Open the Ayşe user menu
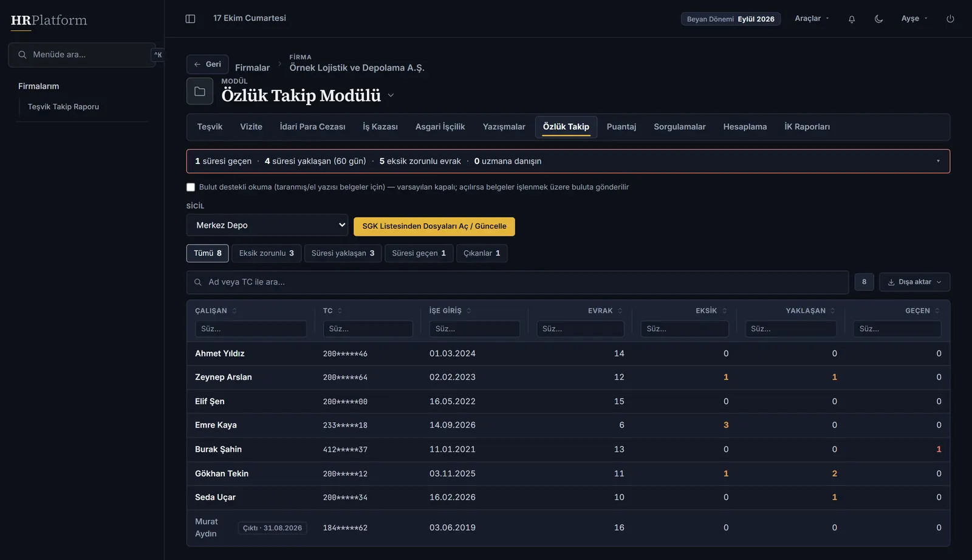This screenshot has width=972, height=560. coord(914,19)
